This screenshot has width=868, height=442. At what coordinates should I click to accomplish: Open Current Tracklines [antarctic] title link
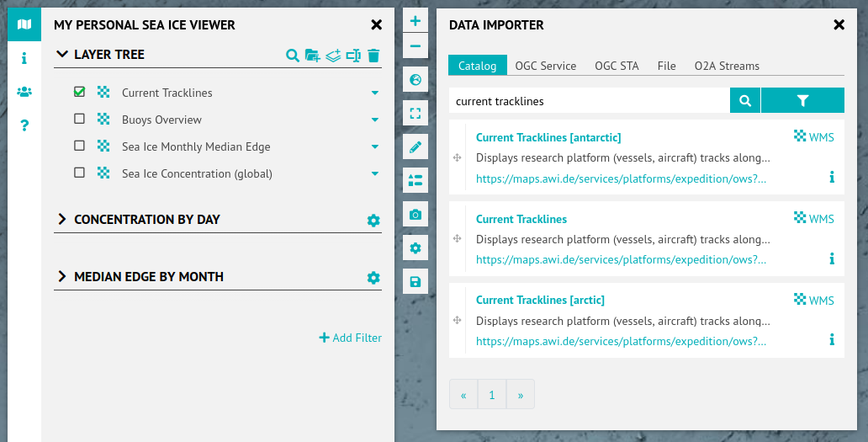(548, 137)
